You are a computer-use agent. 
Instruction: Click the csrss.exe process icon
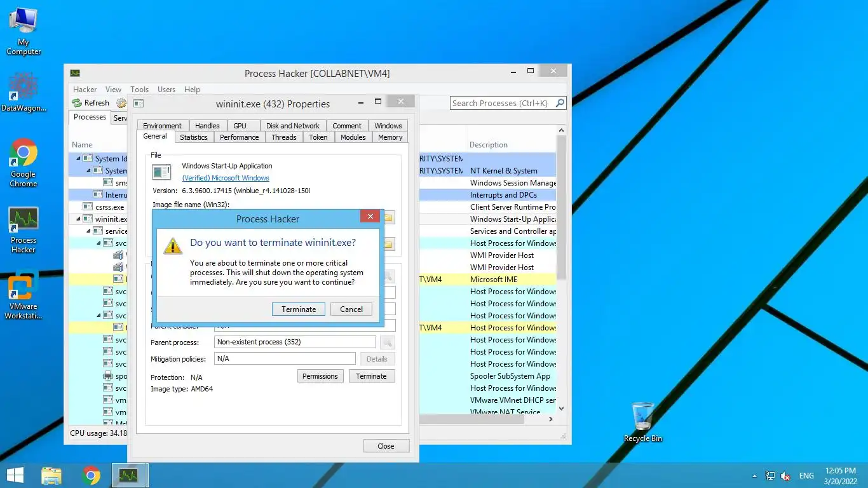[x=88, y=207]
